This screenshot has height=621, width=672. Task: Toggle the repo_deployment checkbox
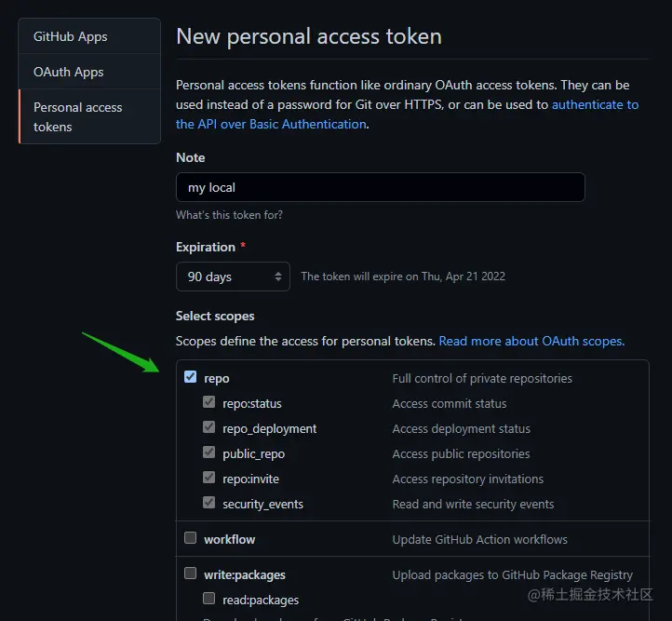click(209, 428)
